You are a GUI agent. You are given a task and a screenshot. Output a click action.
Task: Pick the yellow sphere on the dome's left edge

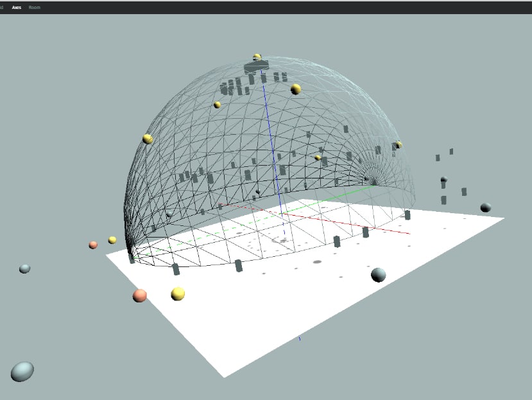pyautogui.click(x=148, y=139)
